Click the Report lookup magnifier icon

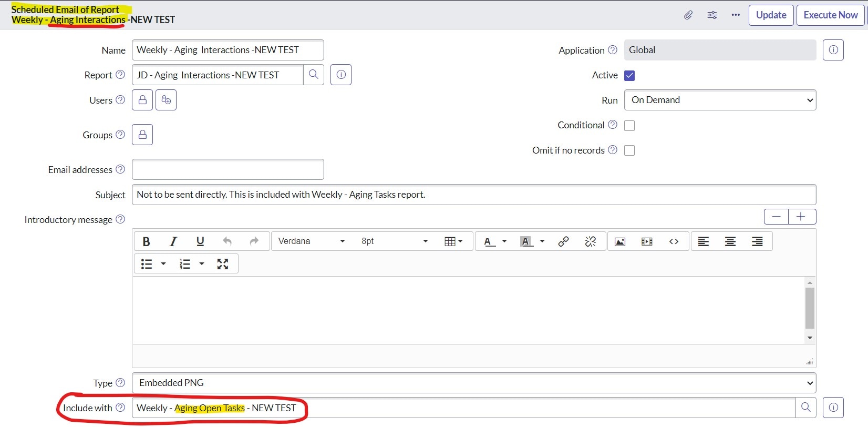click(314, 75)
